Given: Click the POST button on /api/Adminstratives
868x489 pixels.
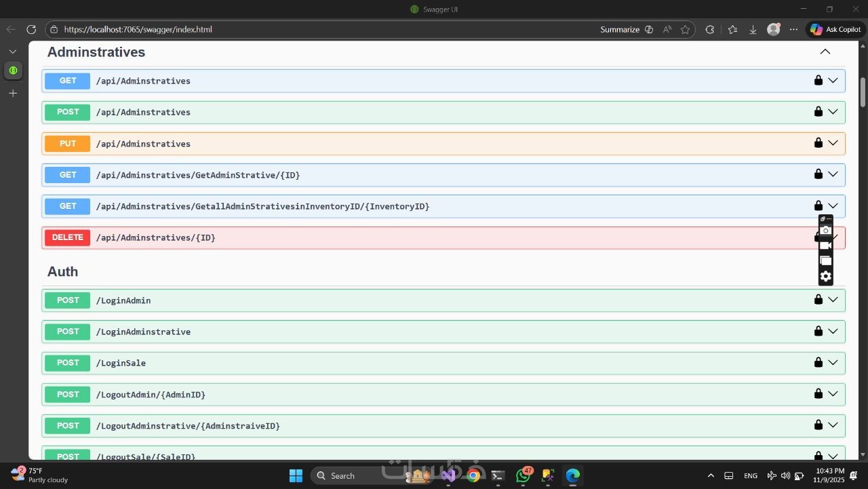Looking at the screenshot, I should click(x=68, y=112).
